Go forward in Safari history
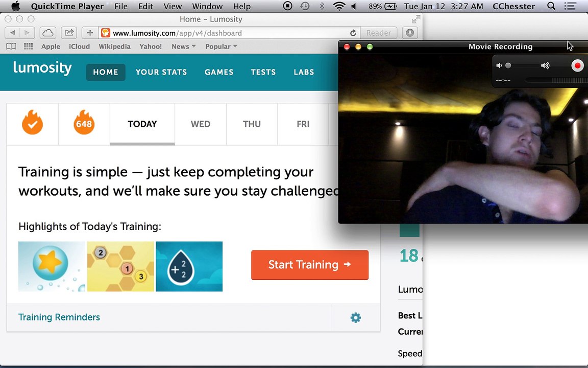 27,33
